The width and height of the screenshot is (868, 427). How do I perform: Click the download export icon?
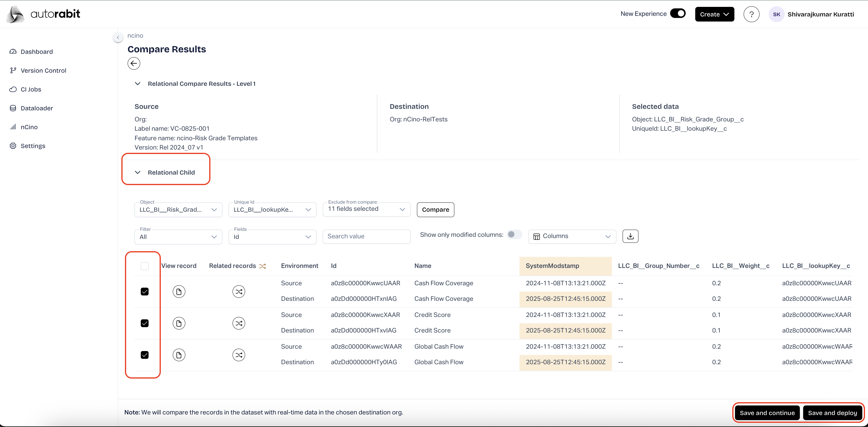tap(630, 236)
